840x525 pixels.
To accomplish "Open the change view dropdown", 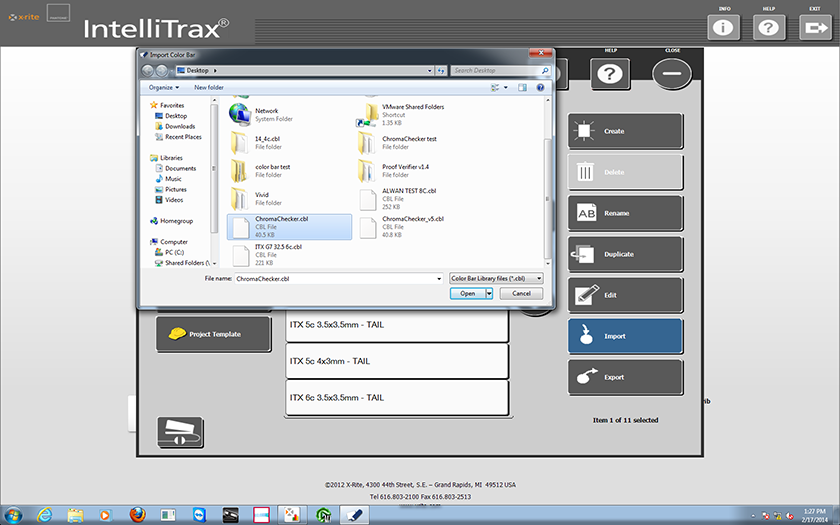I will (x=506, y=87).
